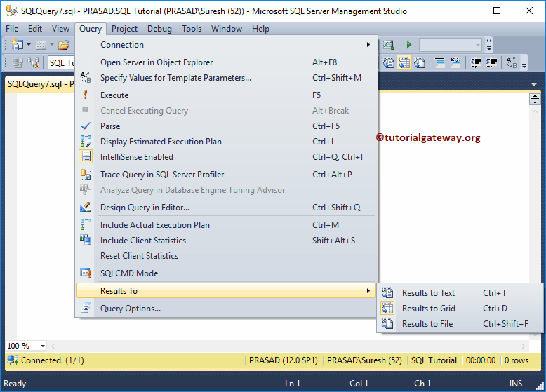Open the File menu
This screenshot has width=546, height=392.
(x=12, y=29)
